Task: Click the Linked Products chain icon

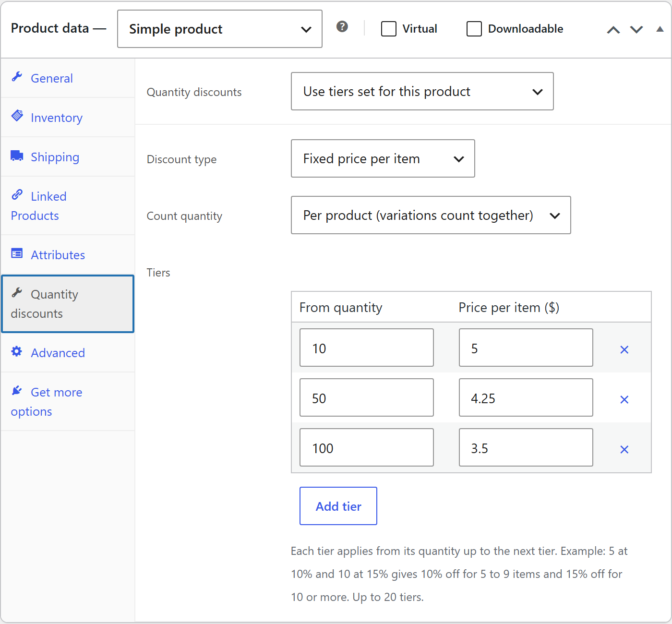Action: pos(17,194)
